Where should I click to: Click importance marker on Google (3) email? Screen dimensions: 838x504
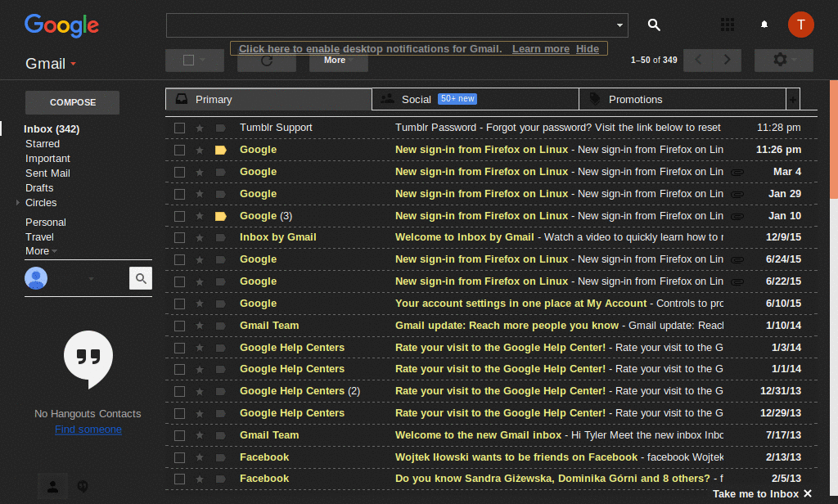221,217
